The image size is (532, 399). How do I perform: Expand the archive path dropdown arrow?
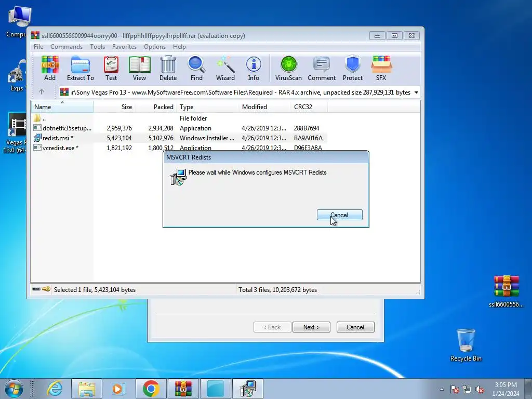(x=416, y=92)
